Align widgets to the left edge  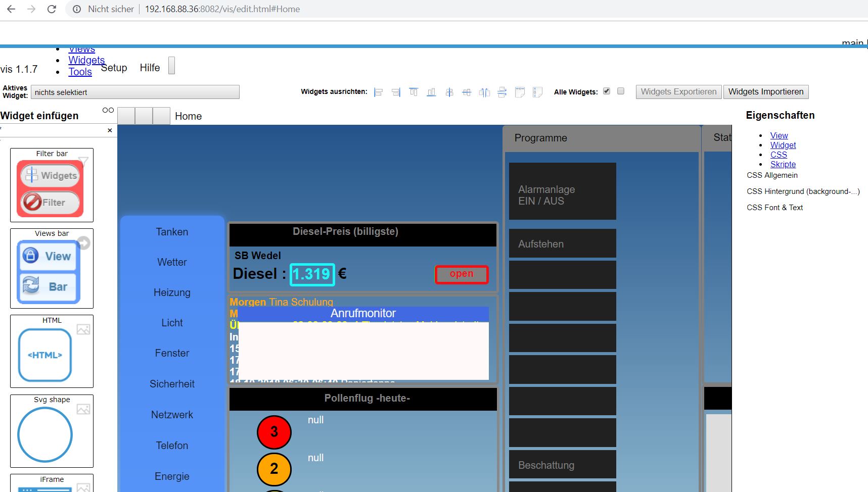click(378, 92)
